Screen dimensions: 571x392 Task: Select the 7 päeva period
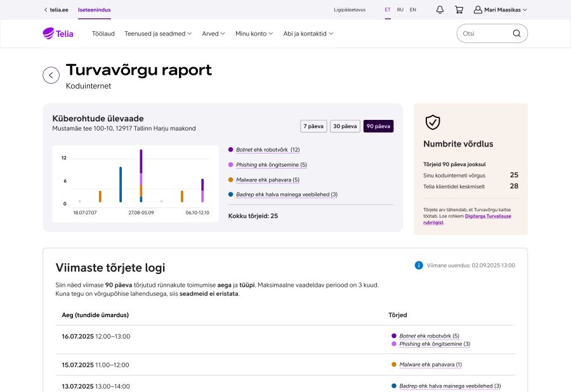(x=313, y=126)
